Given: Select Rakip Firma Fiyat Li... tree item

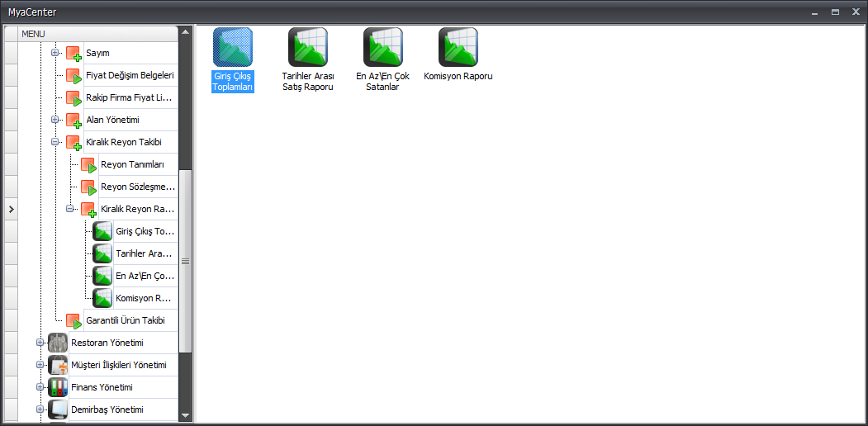Looking at the screenshot, I should point(130,98).
